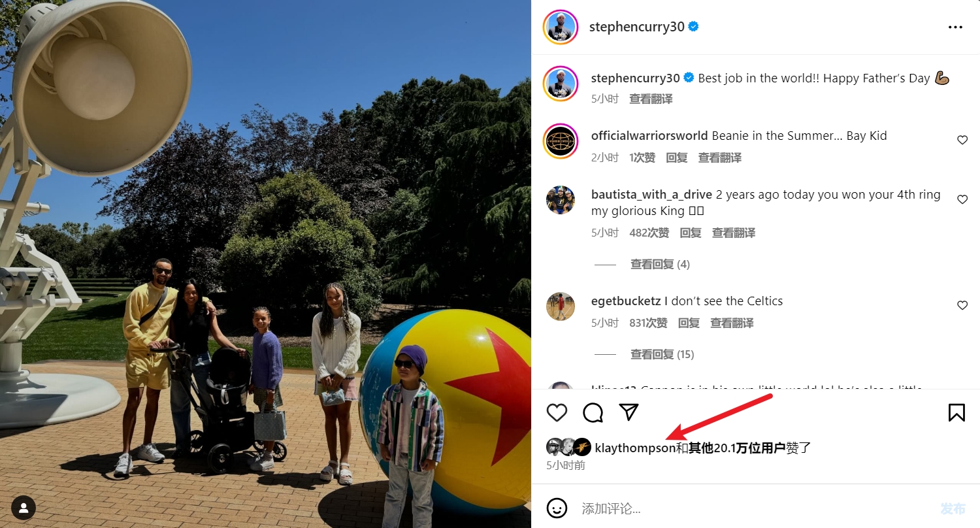Image resolution: width=980 pixels, height=528 pixels.
Task: Reply to the egetbucketz comment
Action: tap(689, 323)
